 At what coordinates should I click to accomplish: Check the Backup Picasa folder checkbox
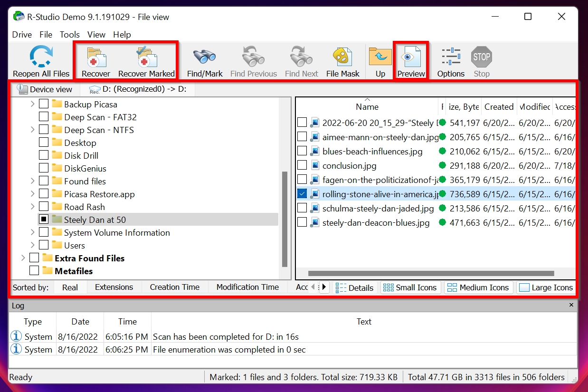pyautogui.click(x=44, y=104)
